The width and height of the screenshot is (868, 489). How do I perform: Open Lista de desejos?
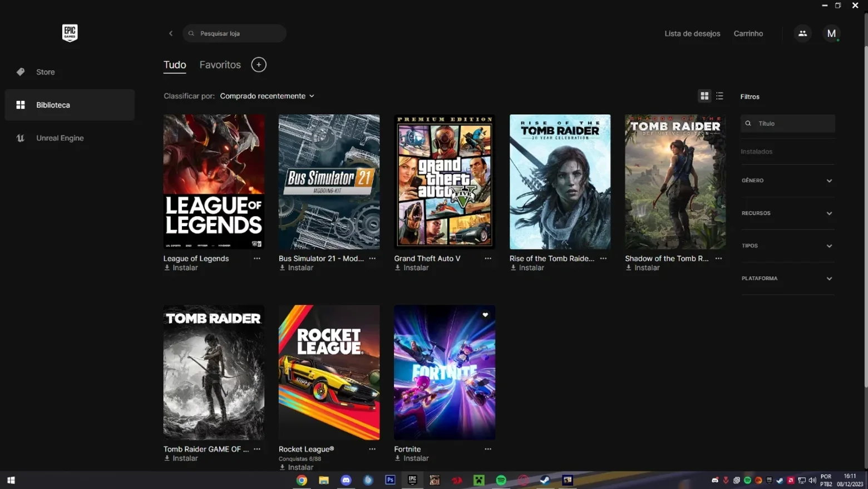[692, 33]
